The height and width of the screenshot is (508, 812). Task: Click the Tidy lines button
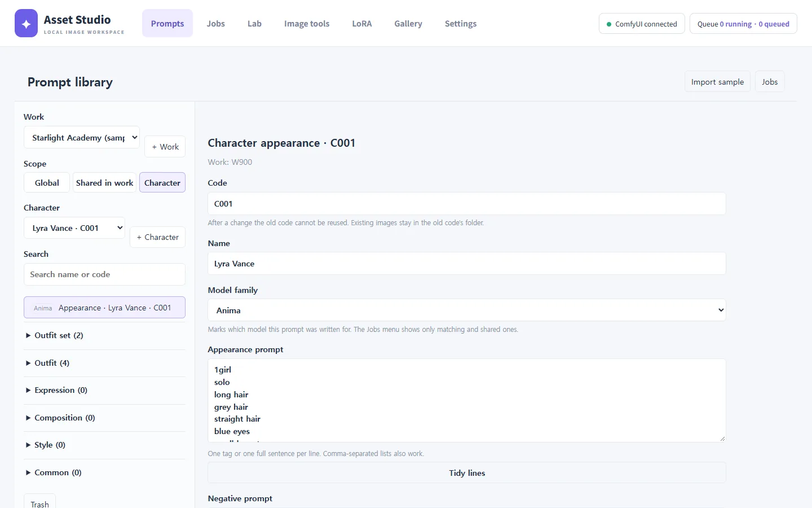[467, 473]
